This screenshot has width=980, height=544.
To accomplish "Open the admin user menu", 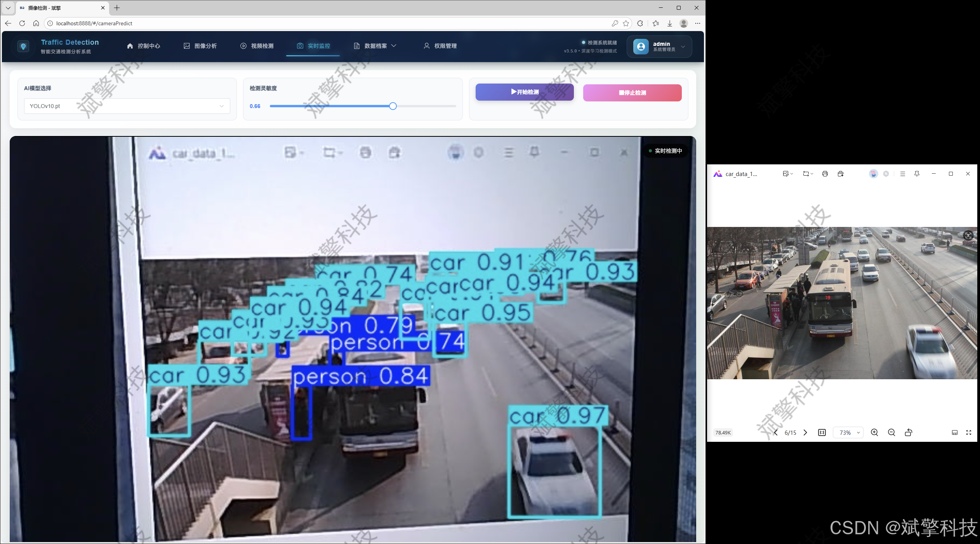I will [659, 47].
